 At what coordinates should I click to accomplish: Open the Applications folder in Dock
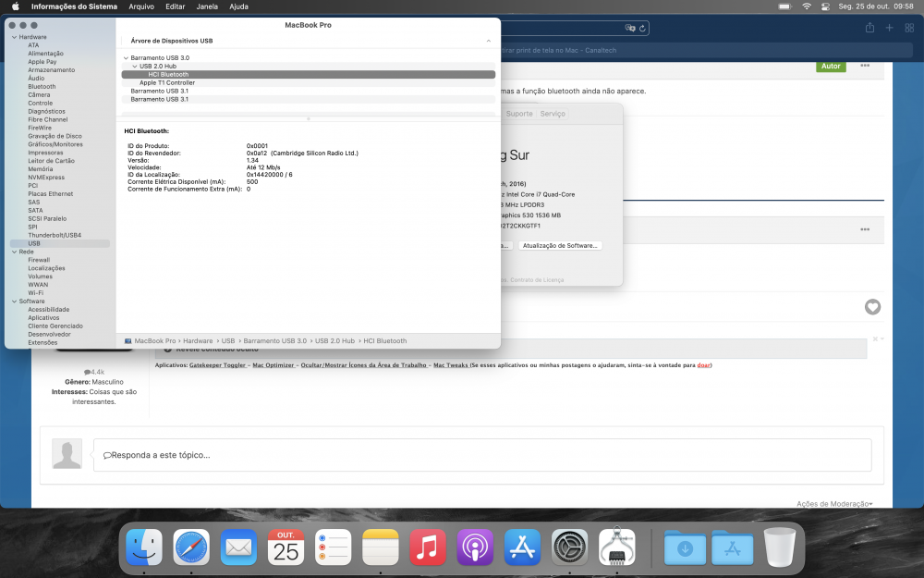point(733,547)
